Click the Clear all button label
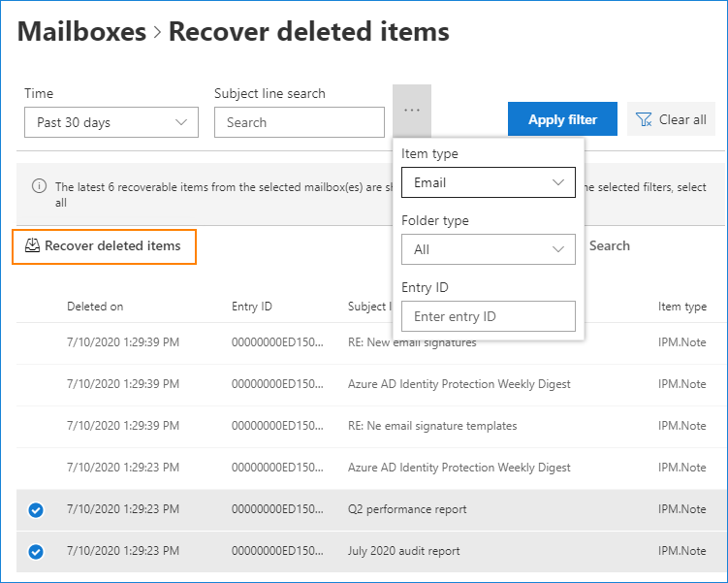Image resolution: width=728 pixels, height=583 pixels. [x=682, y=119]
